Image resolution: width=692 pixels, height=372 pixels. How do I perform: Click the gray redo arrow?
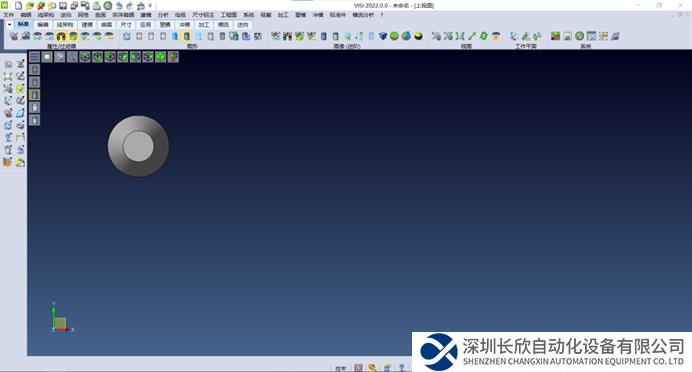pos(130,6)
